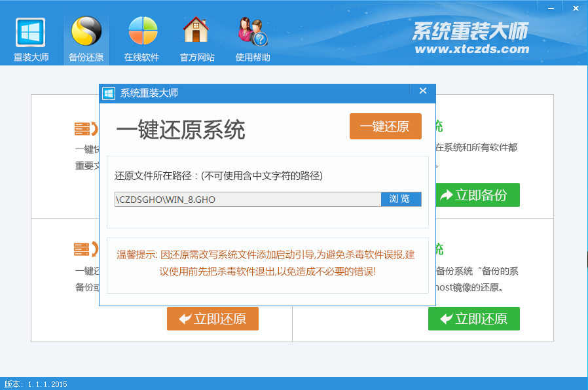Go to 官方网站 house icon
Image resolution: width=588 pixels, height=390 pixels.
[196, 33]
